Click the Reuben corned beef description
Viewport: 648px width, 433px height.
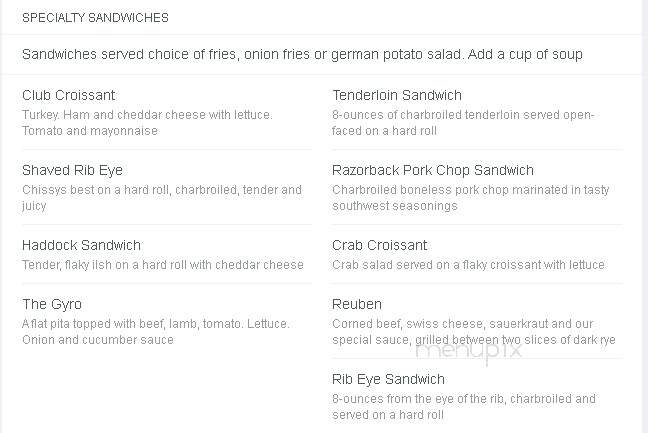(474, 332)
